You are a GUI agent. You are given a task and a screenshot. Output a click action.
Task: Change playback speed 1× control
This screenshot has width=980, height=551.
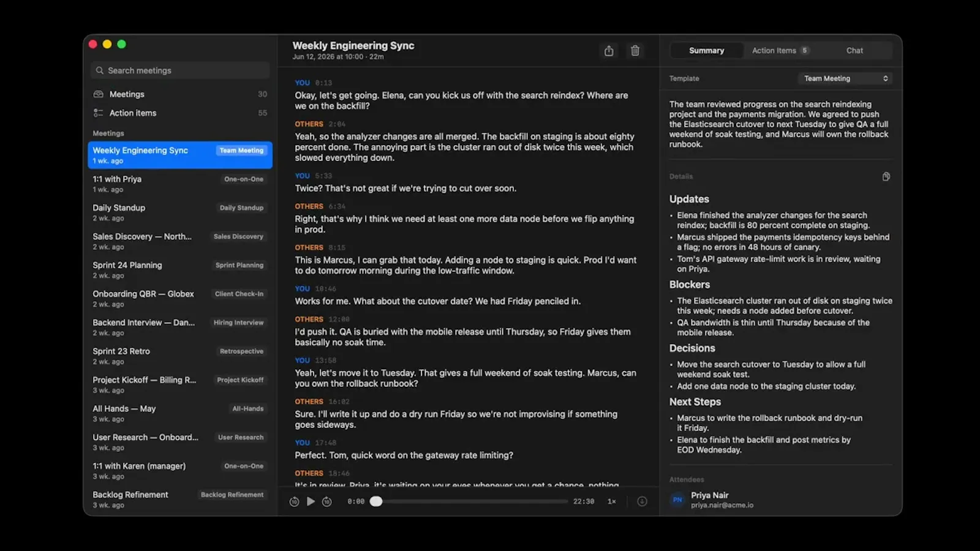pyautogui.click(x=612, y=501)
